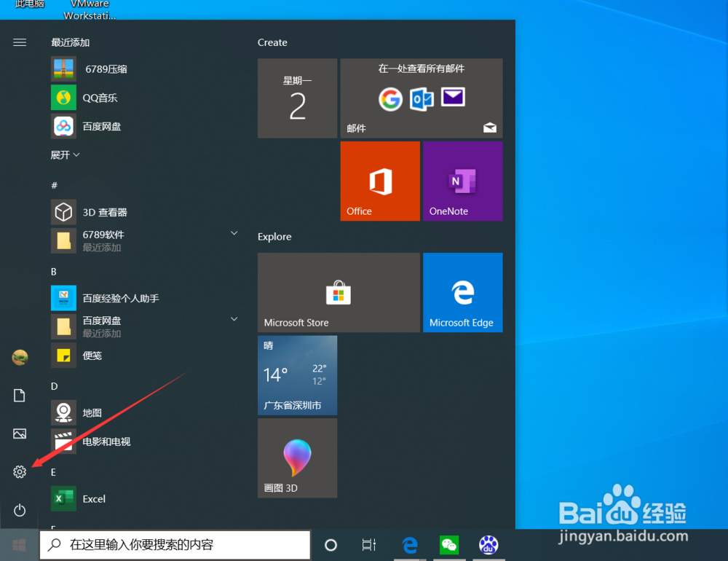Open 百度网盘 in the recently added list
The image size is (728, 561).
(102, 127)
